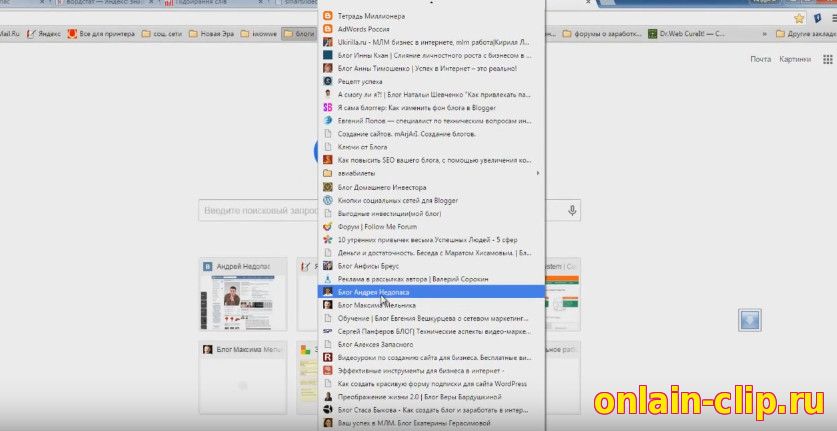Open 'Преображение жизни 2.0' bookmark
837x431 pixels.
tap(431, 397)
